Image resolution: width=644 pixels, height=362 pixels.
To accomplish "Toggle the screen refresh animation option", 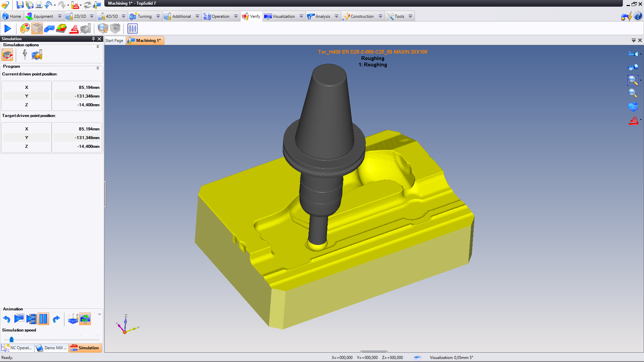I will click(85, 319).
